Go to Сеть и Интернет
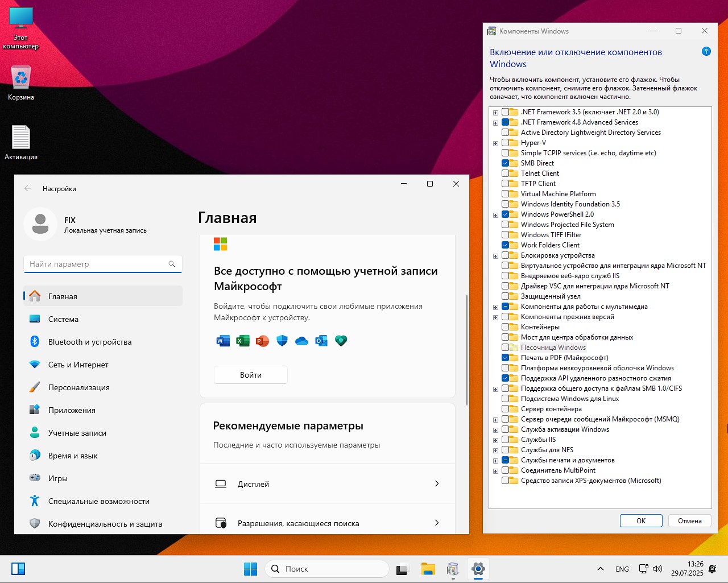The height and width of the screenshot is (583, 728). (103, 365)
